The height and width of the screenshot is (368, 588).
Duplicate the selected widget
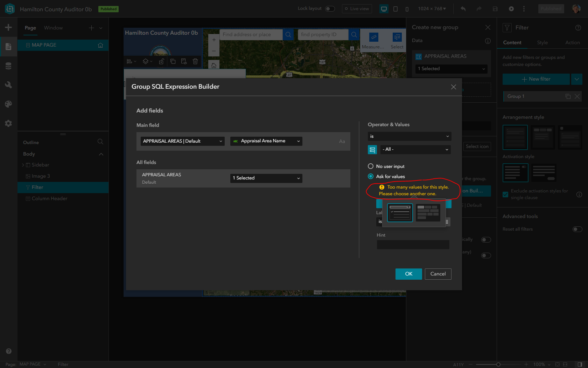tap(173, 61)
